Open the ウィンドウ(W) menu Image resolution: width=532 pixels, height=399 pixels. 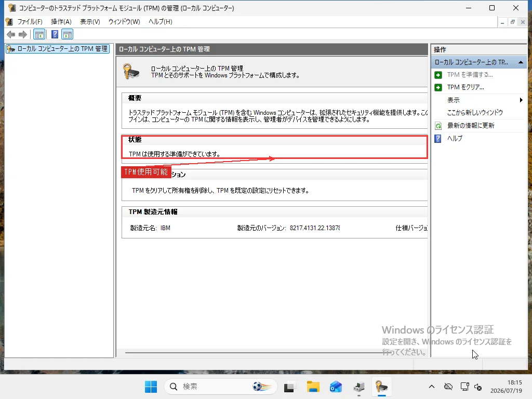[124, 22]
